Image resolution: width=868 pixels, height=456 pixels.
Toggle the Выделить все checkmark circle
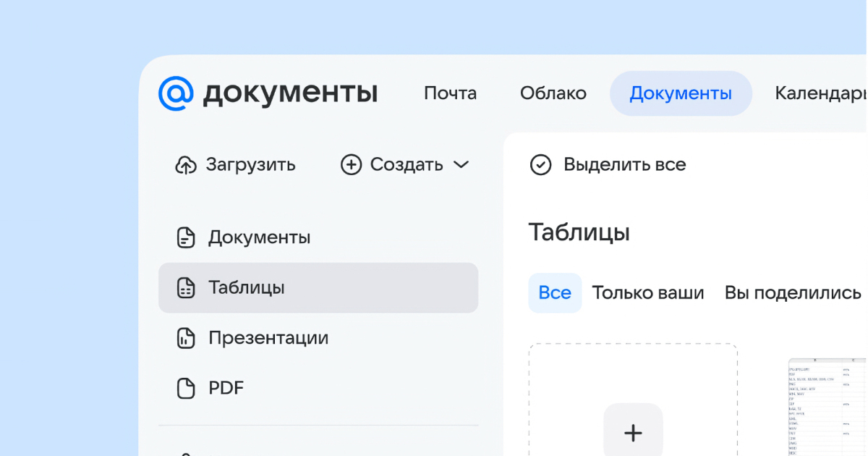(x=540, y=165)
